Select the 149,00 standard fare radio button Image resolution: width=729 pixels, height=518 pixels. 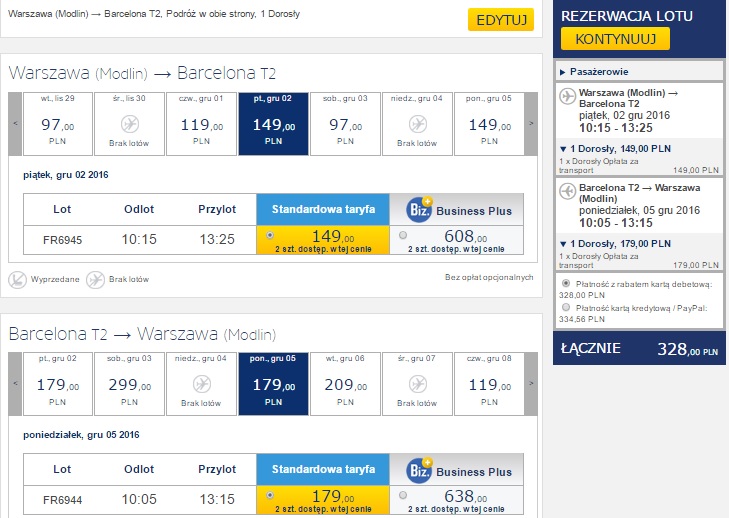point(270,235)
